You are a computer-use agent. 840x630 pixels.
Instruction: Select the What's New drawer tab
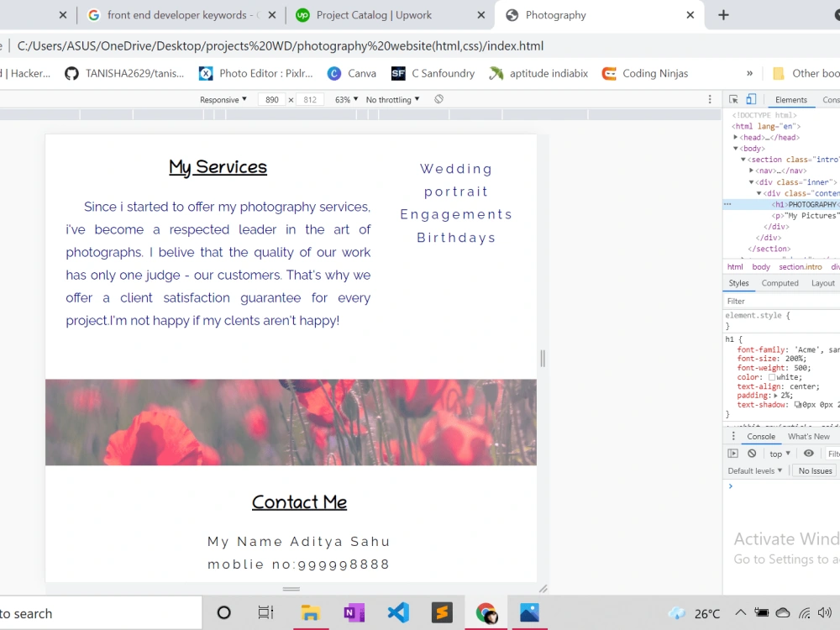pos(808,436)
